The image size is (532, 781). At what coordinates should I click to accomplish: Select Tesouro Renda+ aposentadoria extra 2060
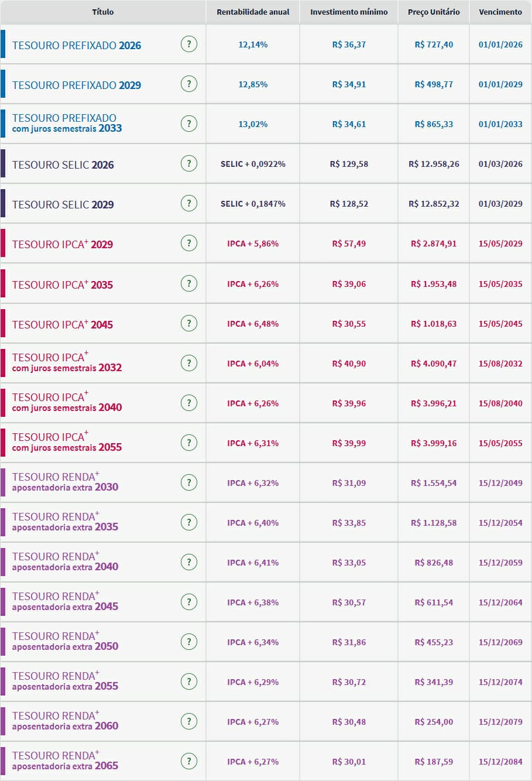66,720
